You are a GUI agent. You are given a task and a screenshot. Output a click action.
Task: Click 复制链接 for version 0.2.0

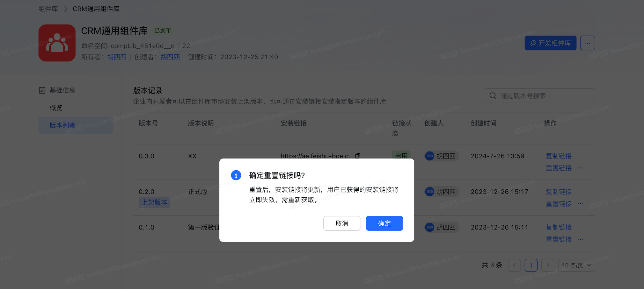[x=559, y=192]
